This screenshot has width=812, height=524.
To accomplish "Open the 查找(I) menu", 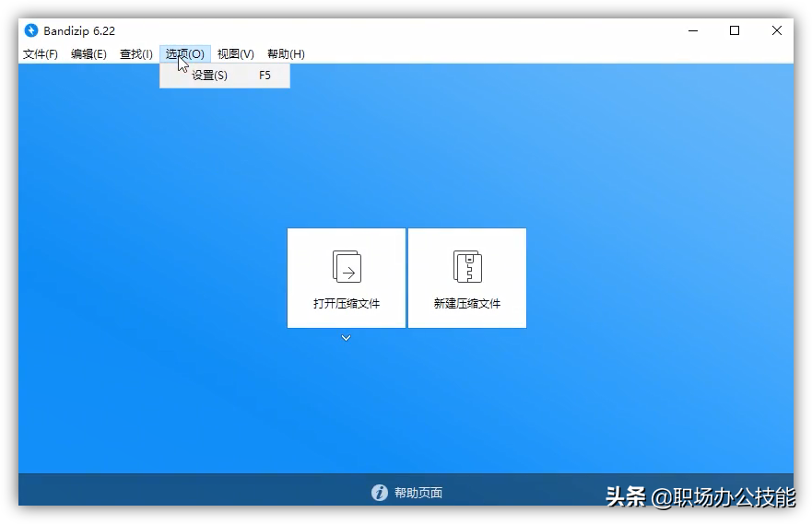I will coord(135,53).
